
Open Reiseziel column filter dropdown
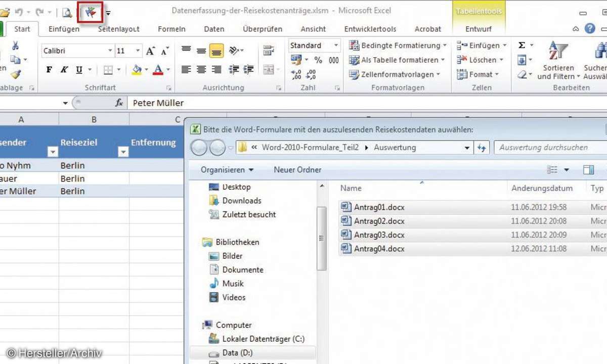[x=123, y=152]
